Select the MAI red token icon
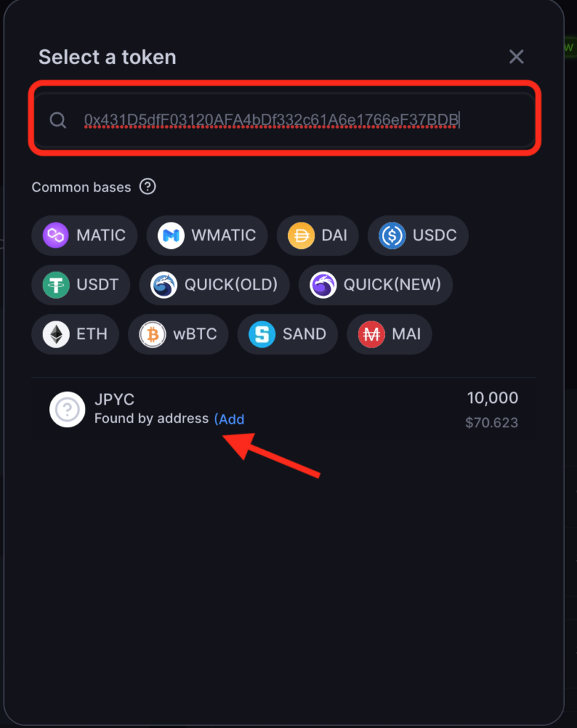Image resolution: width=577 pixels, height=728 pixels. point(371,334)
